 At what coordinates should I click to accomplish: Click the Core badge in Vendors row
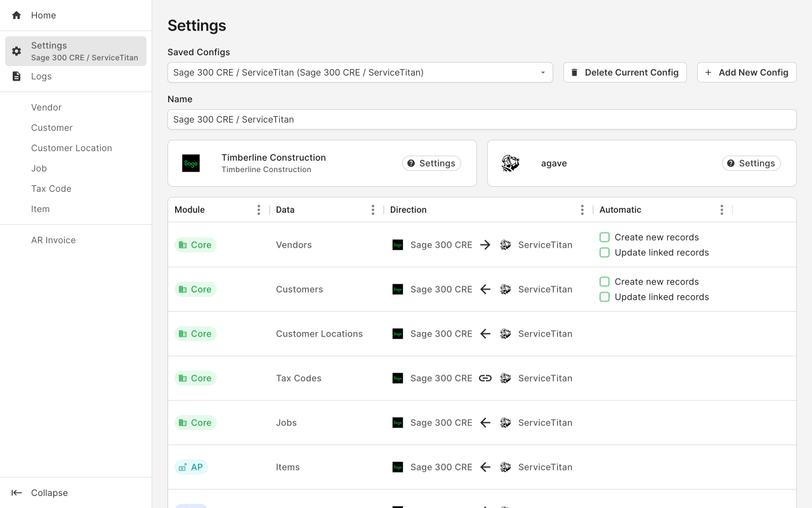(195, 245)
